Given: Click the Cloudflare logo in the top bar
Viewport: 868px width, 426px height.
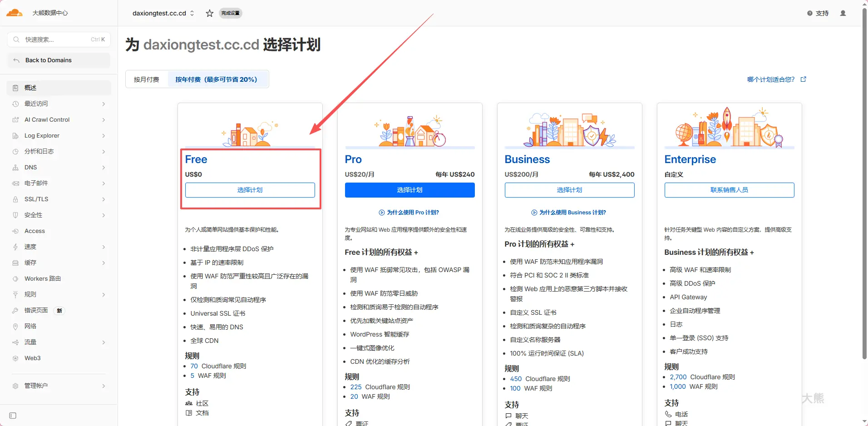Looking at the screenshot, I should (x=14, y=12).
